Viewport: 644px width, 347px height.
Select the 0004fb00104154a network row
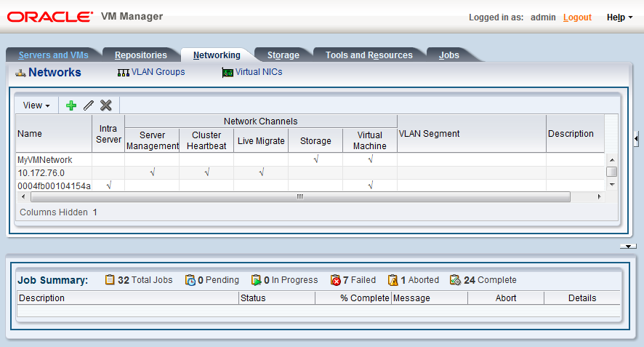click(310, 186)
